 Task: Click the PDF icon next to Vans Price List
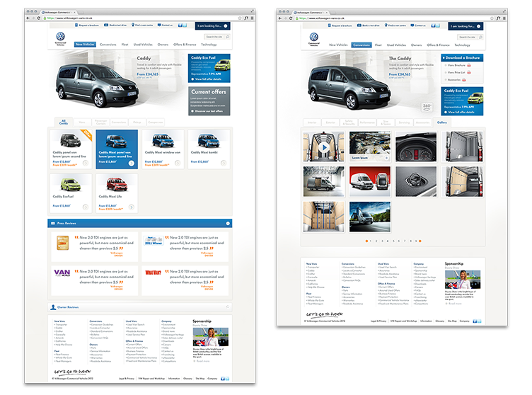(x=469, y=72)
